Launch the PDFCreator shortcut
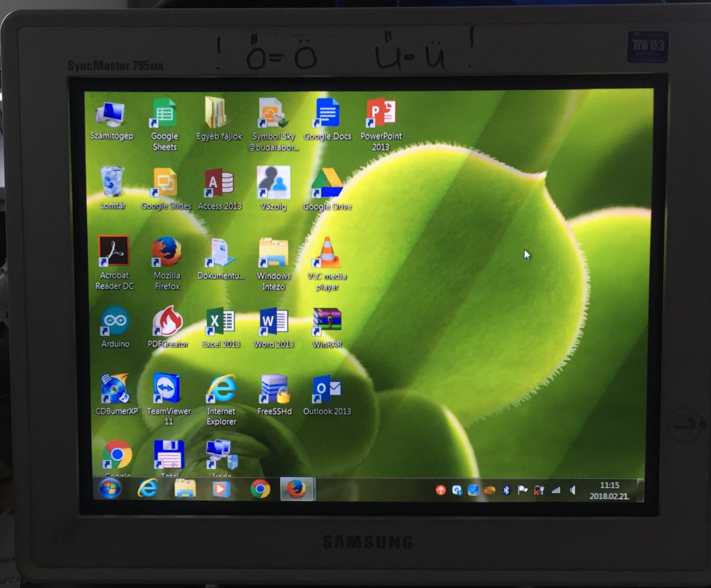The image size is (711, 588). point(168,327)
